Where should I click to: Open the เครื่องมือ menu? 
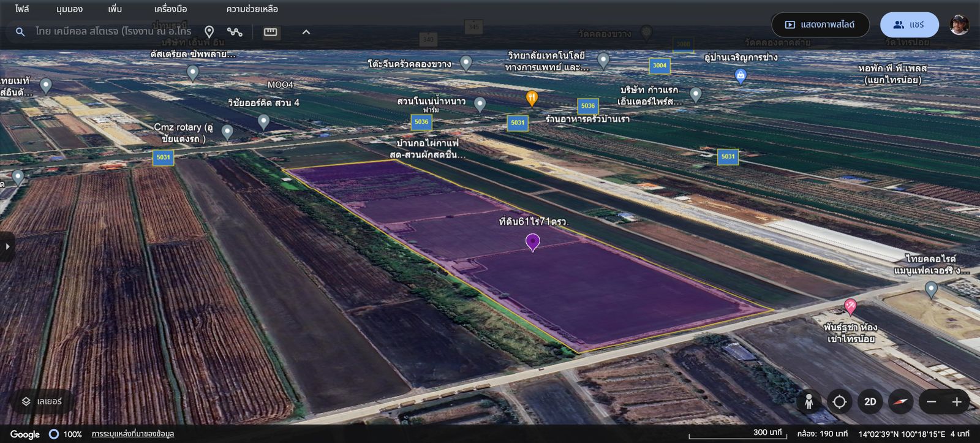pos(170,9)
